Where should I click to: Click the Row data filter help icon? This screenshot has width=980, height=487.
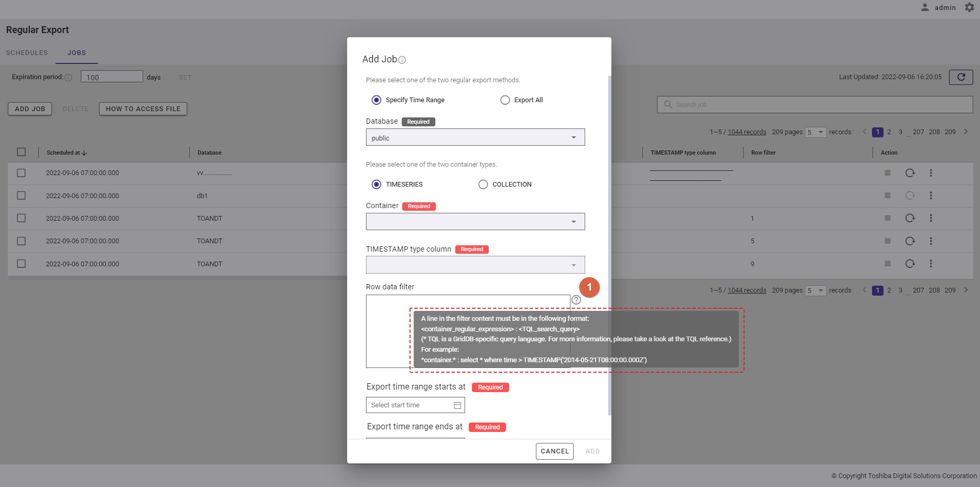coord(576,300)
